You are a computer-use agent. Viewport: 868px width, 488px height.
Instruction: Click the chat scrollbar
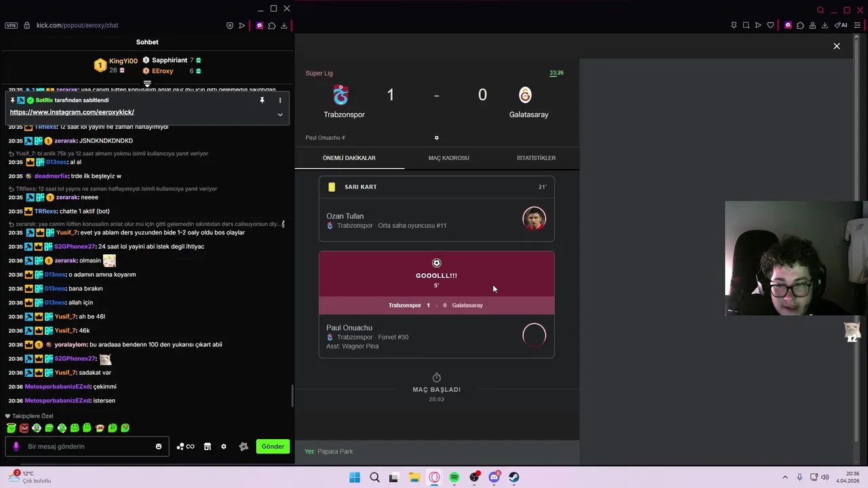click(x=292, y=396)
